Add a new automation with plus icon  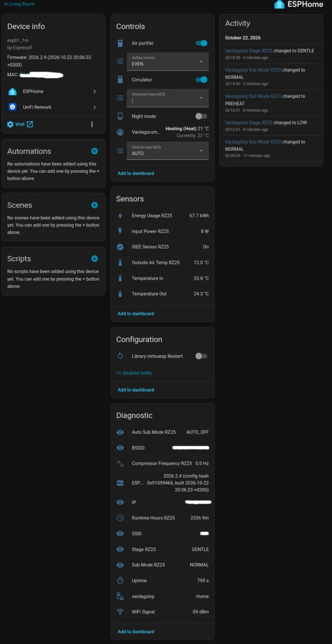click(95, 151)
